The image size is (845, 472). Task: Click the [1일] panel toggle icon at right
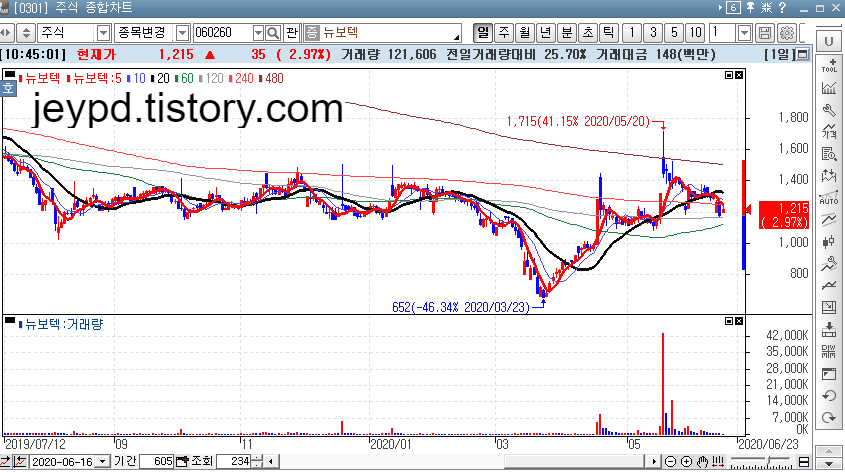803,54
